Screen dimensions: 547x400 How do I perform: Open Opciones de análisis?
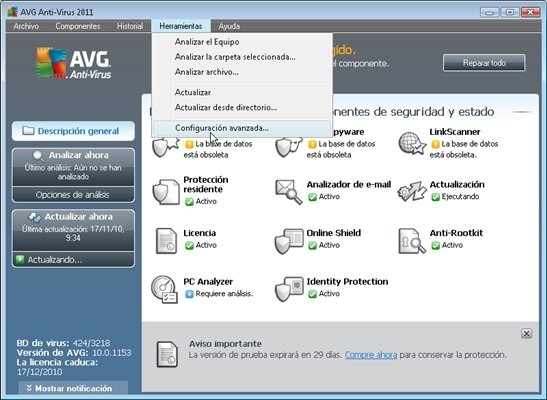(x=73, y=195)
